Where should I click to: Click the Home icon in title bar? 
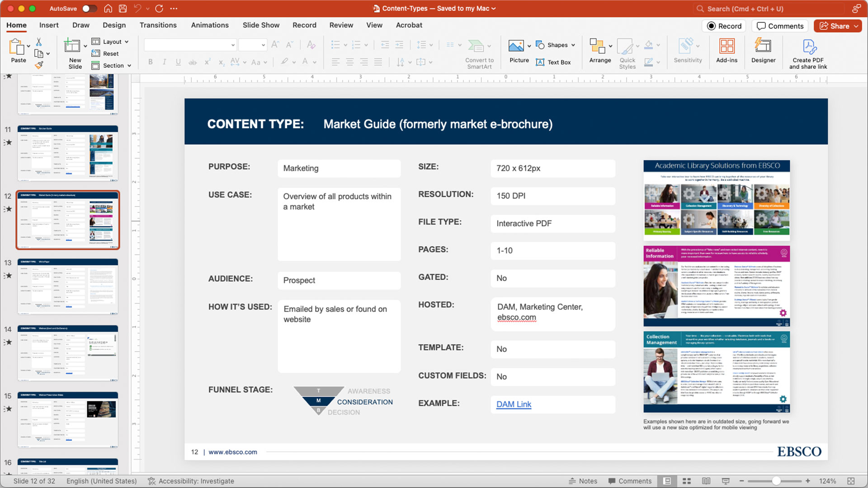click(108, 9)
